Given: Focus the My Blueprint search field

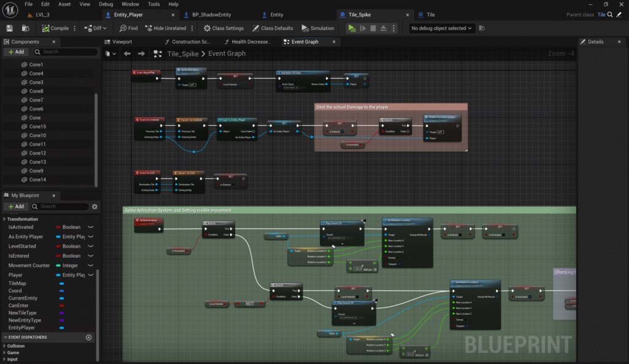Looking at the screenshot, I should 60,206.
